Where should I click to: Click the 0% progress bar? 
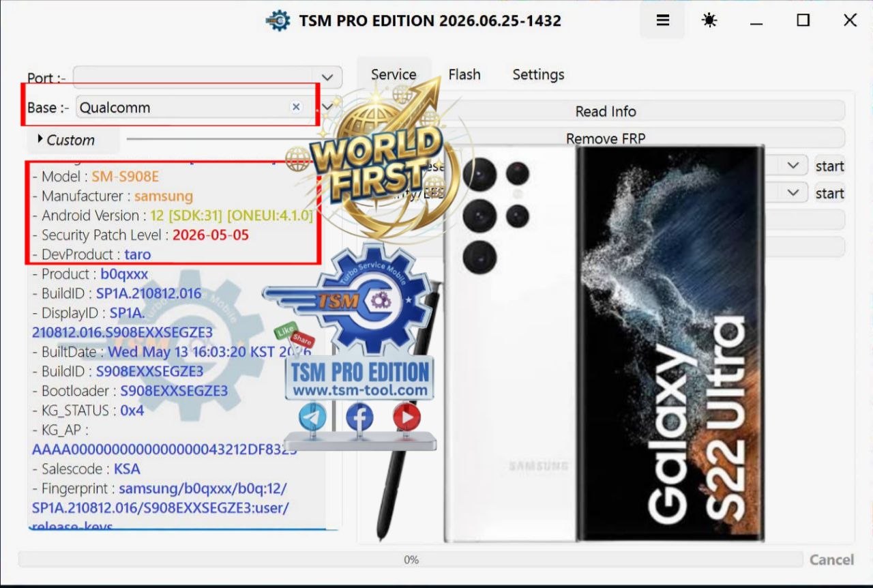tap(411, 559)
